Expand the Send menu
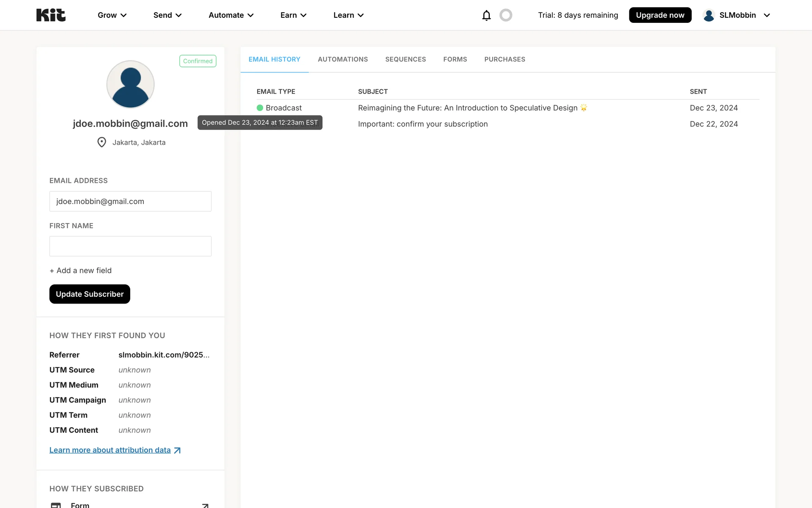 click(167, 15)
